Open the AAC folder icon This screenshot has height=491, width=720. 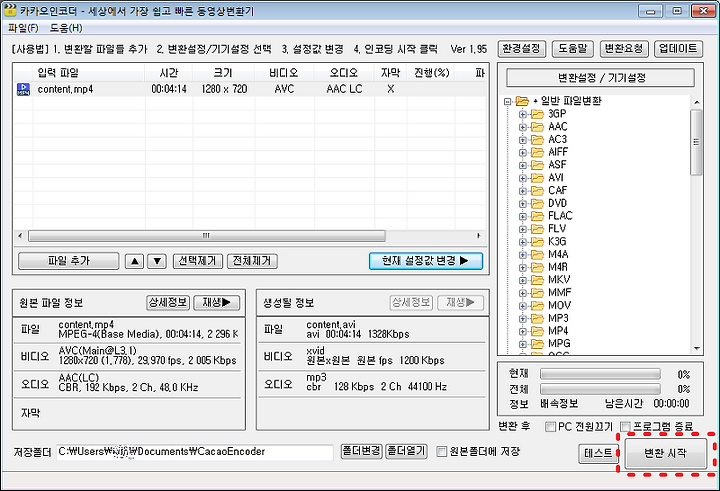pyautogui.click(x=537, y=127)
